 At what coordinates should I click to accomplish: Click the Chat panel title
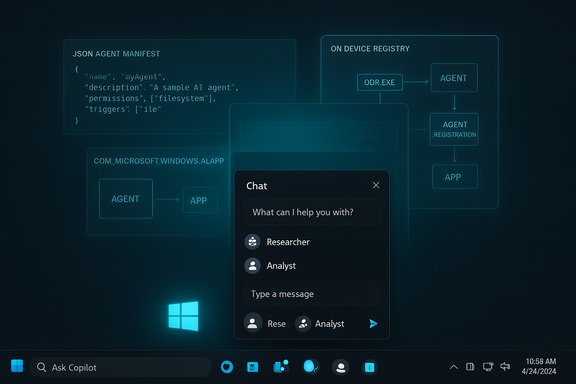click(x=256, y=186)
